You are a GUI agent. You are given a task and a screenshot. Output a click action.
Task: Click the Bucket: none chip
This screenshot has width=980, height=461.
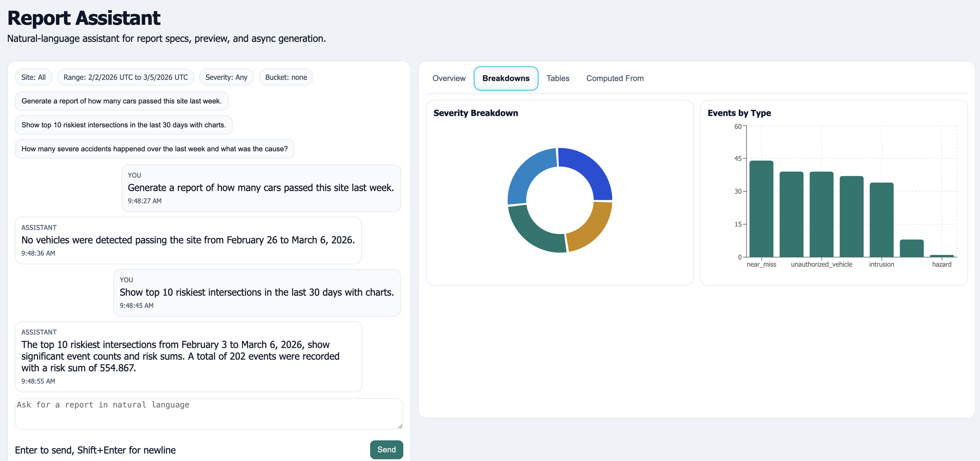pos(286,77)
